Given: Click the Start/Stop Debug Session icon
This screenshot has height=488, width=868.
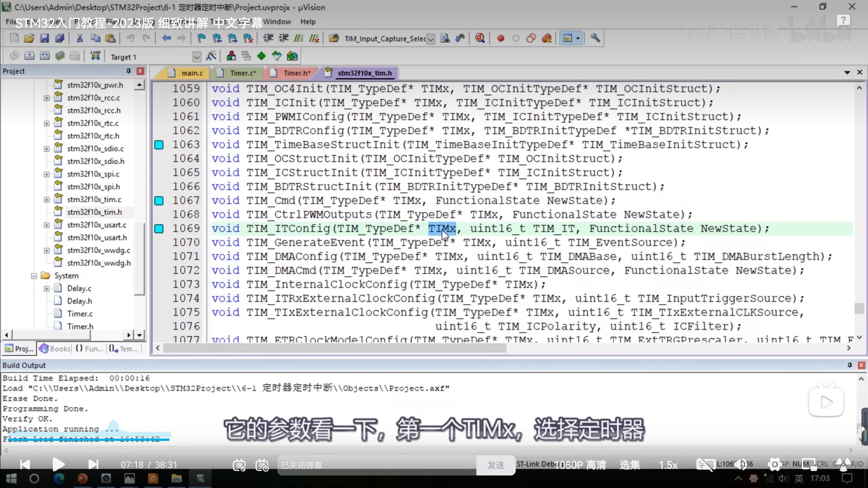Looking at the screenshot, I should tap(479, 38).
